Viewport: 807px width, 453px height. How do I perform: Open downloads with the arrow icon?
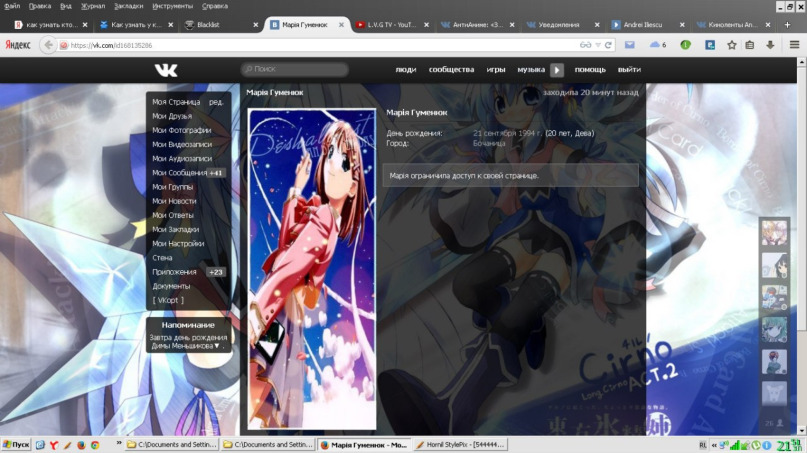[770, 45]
